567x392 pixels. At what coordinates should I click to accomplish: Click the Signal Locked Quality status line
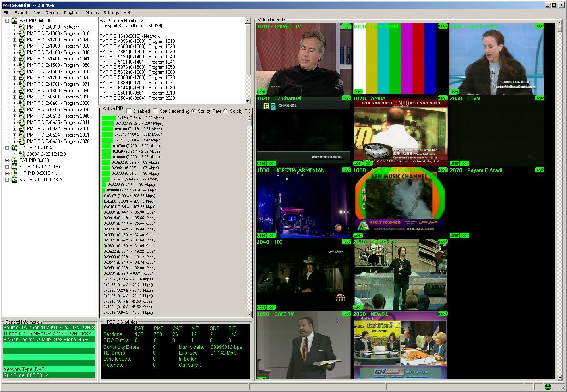click(x=49, y=340)
